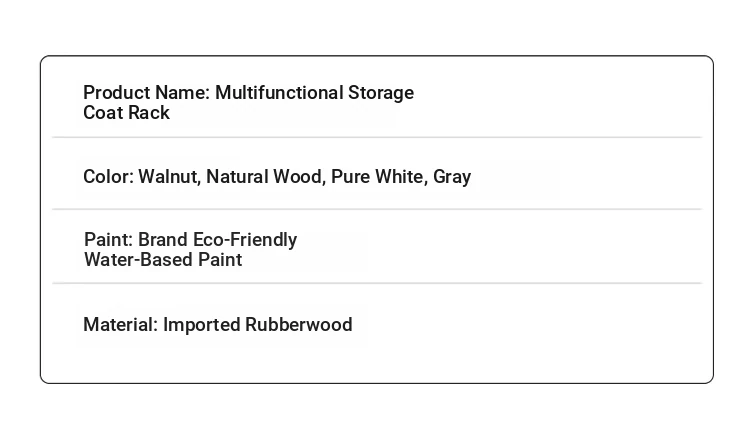The width and height of the screenshot is (750, 433).
Task: Click the "Product Name:" label
Action: (x=147, y=92)
